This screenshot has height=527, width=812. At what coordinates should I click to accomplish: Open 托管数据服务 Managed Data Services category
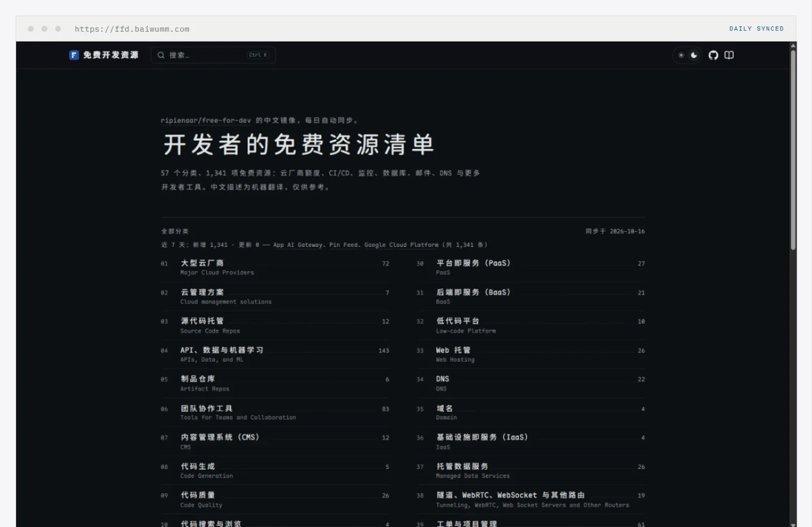(x=531, y=471)
